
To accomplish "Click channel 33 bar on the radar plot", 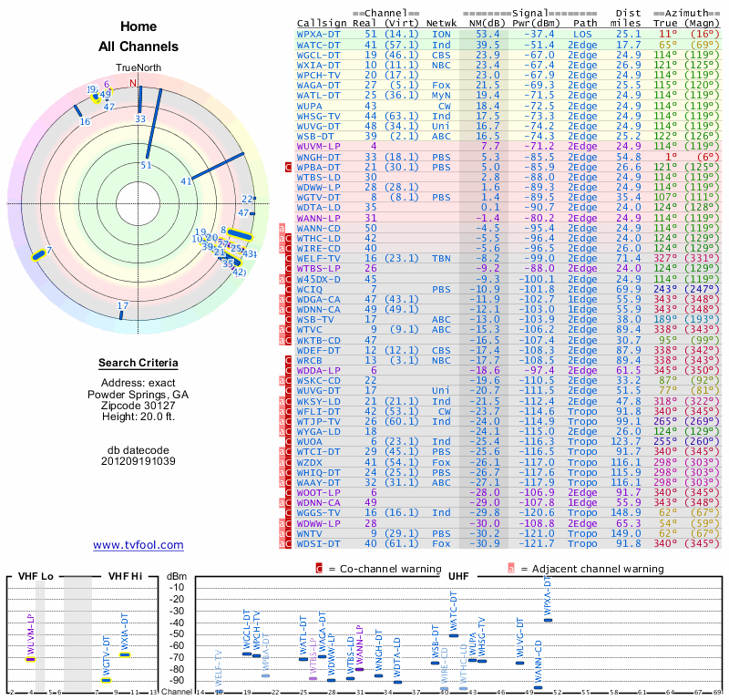I will coord(140,99).
